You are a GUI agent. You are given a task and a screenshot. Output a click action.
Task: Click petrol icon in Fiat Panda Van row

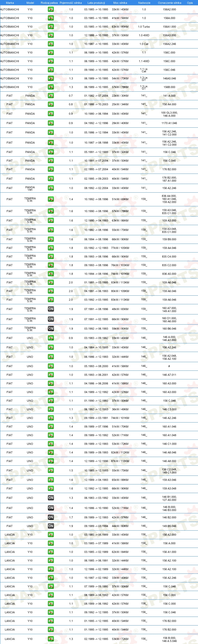(x=51, y=188)
